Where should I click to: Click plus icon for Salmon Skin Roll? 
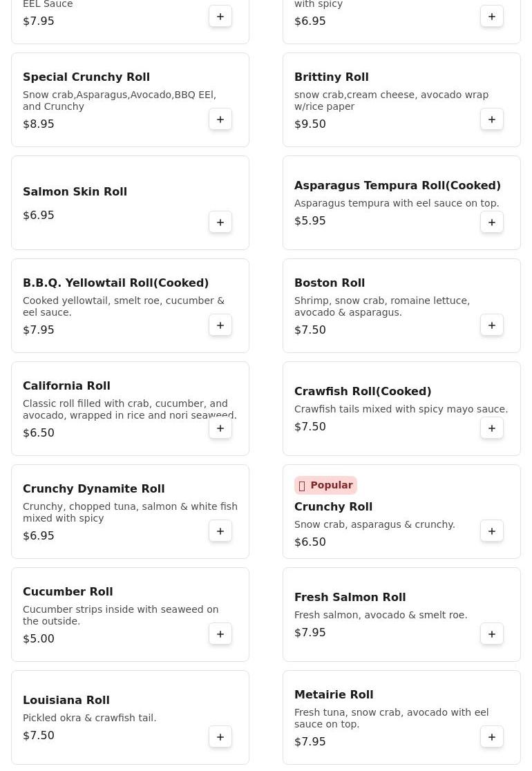(x=220, y=222)
